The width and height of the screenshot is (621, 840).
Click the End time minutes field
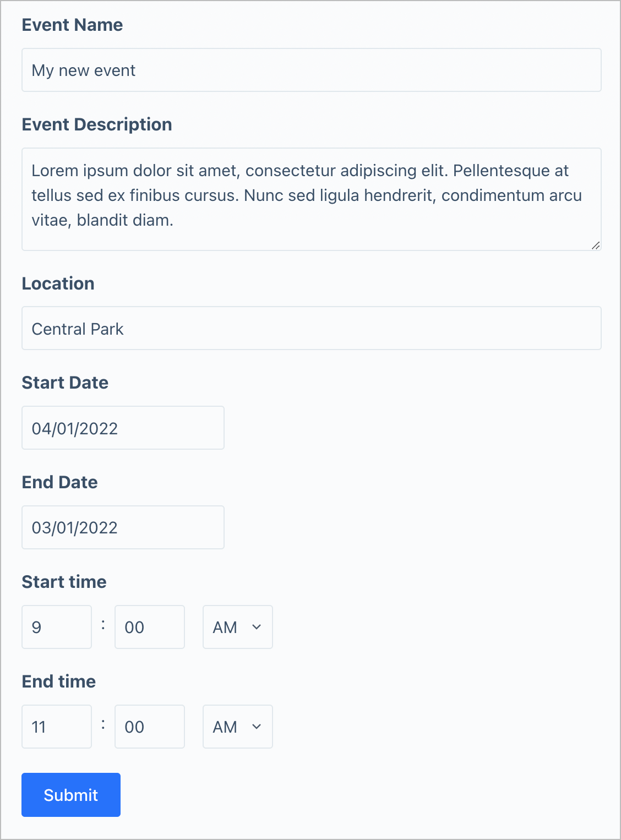[x=149, y=727]
